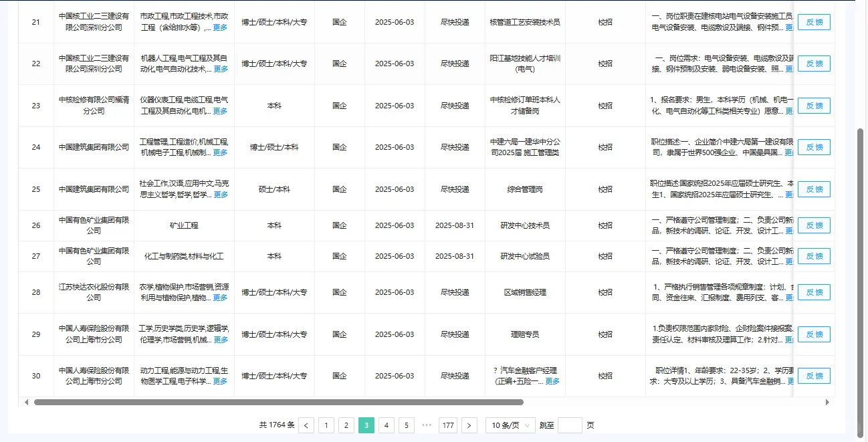Select page 2 in the pagination
Image resolution: width=868 pixels, height=442 pixels.
coord(346,425)
